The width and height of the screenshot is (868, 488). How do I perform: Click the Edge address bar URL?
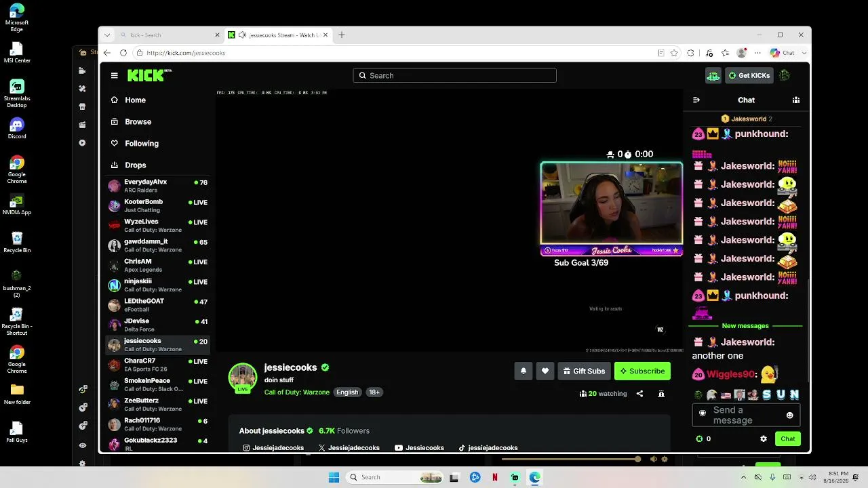point(186,53)
